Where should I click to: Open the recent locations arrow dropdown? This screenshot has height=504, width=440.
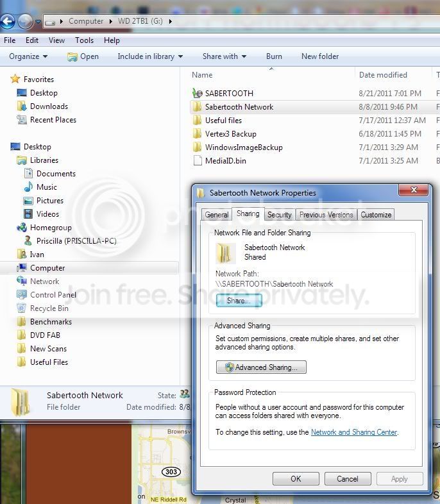(38, 22)
